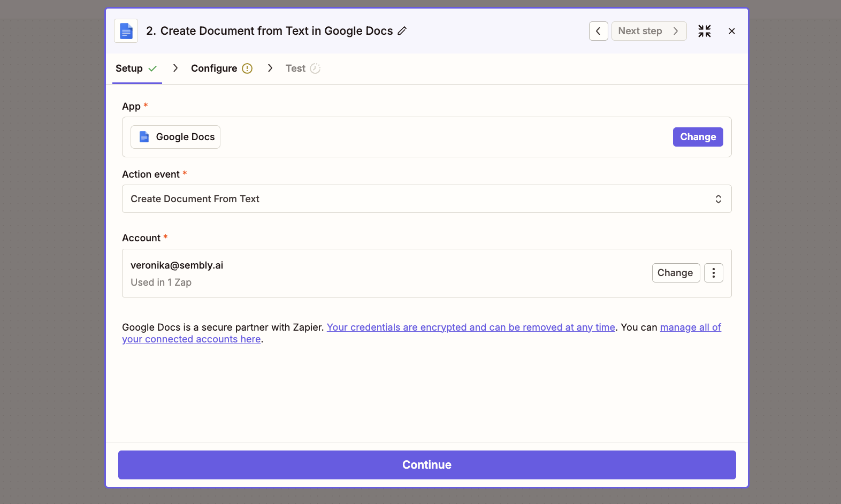Go to previous step with left chevron
The image size is (841, 504).
[598, 31]
